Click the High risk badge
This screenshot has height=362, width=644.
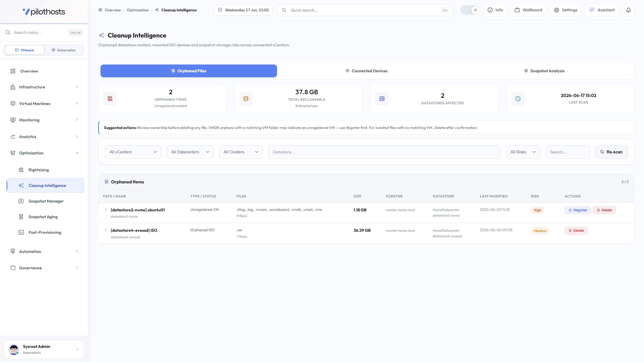537,210
